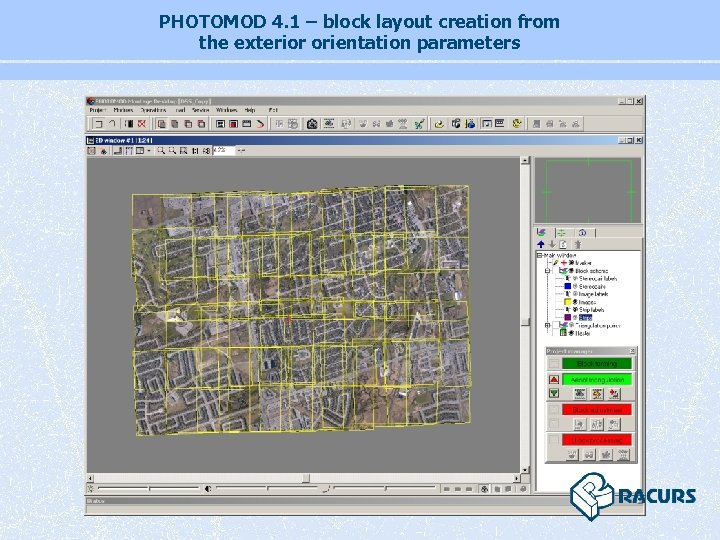Select the highlighted Strips layer row

tap(585, 317)
